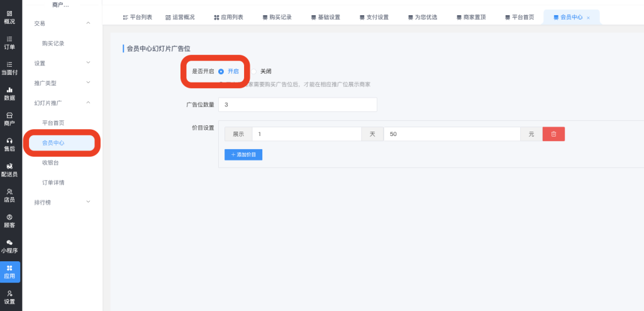Image resolution: width=644 pixels, height=311 pixels.
Task: Expand the 设置 submenu group
Action: 88,63
